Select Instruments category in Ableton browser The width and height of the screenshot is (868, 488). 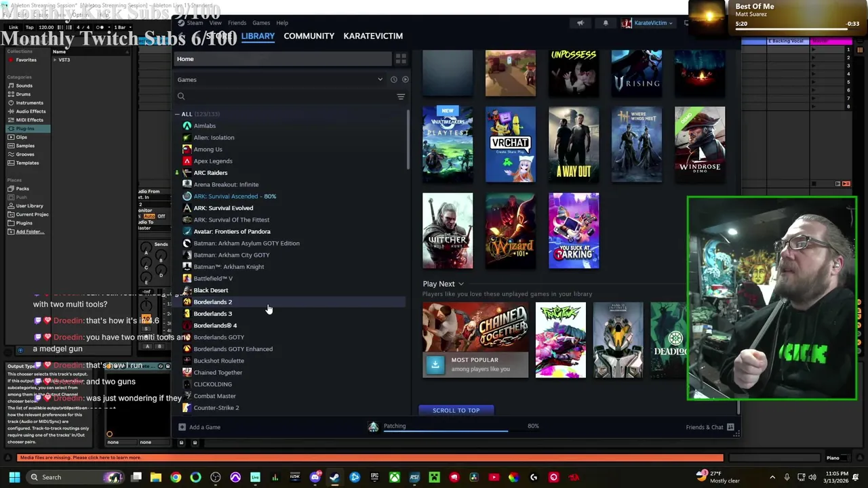[x=29, y=102]
